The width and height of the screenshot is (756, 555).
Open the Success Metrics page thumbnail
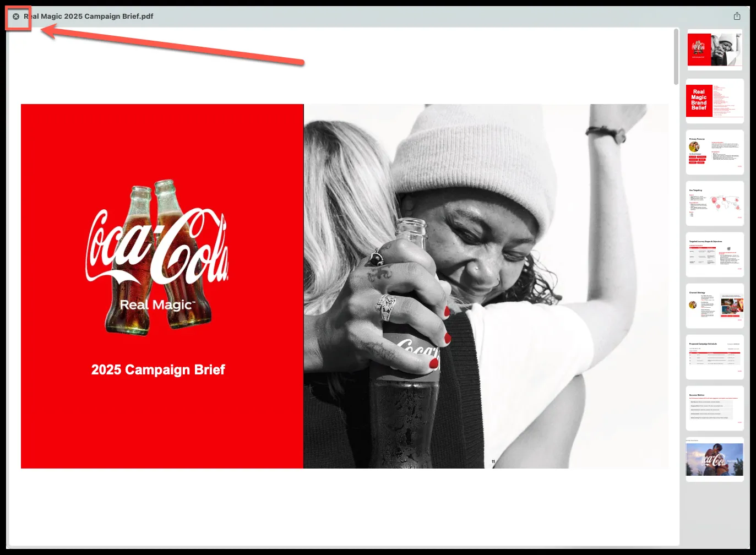click(x=715, y=408)
